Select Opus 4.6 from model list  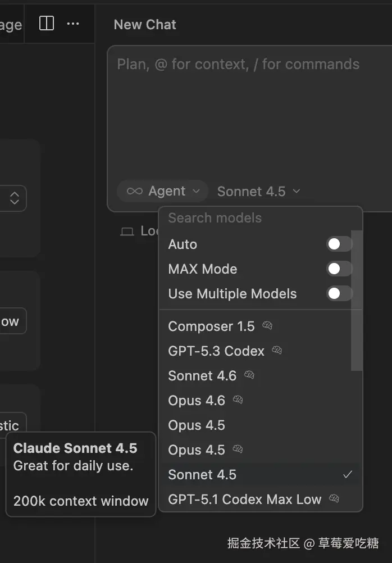pos(197,401)
